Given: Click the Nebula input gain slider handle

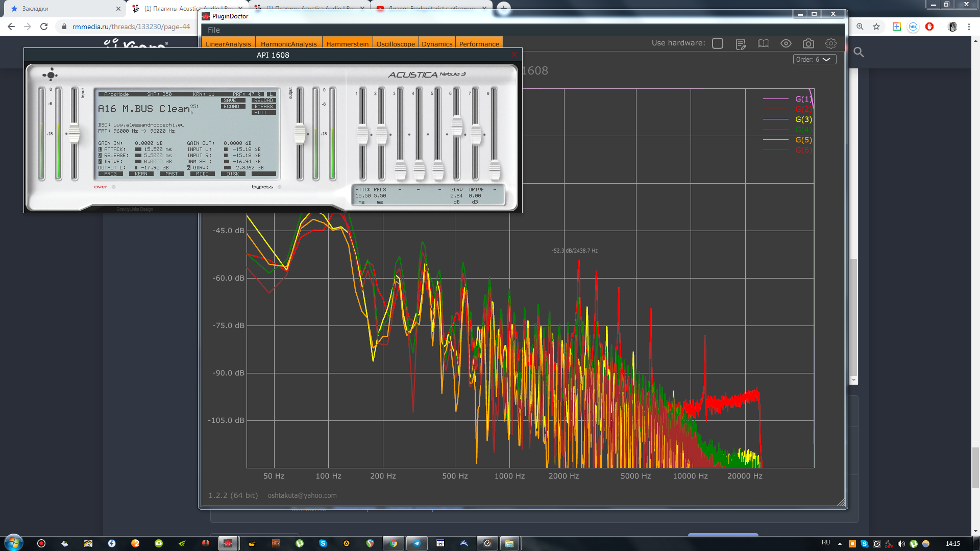Looking at the screenshot, I should [x=75, y=134].
